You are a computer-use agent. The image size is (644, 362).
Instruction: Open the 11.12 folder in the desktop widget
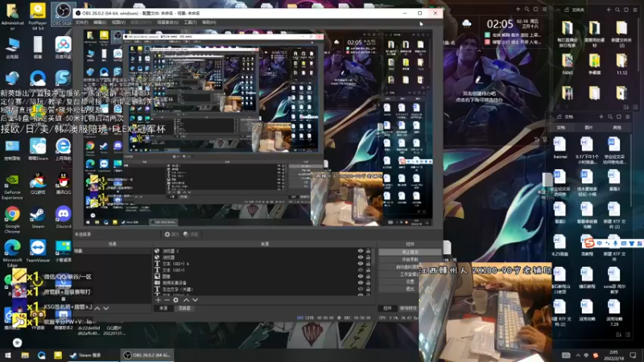621,65
